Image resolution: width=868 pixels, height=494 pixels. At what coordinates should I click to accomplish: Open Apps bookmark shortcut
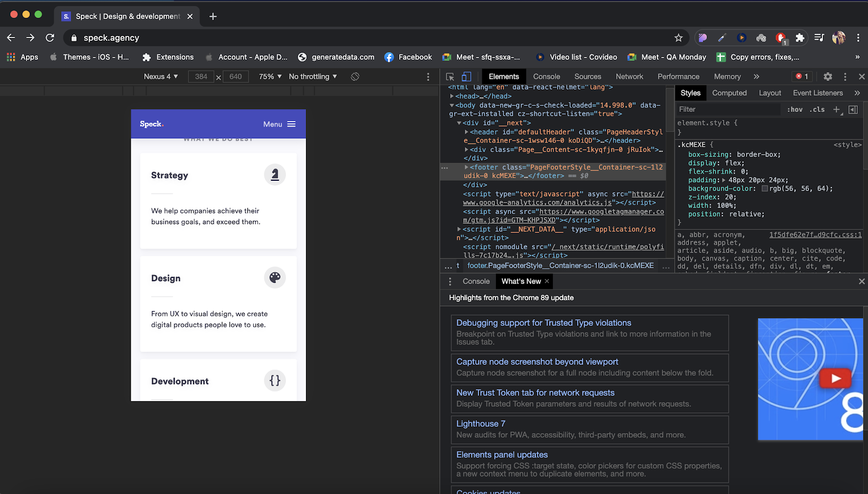[22, 57]
